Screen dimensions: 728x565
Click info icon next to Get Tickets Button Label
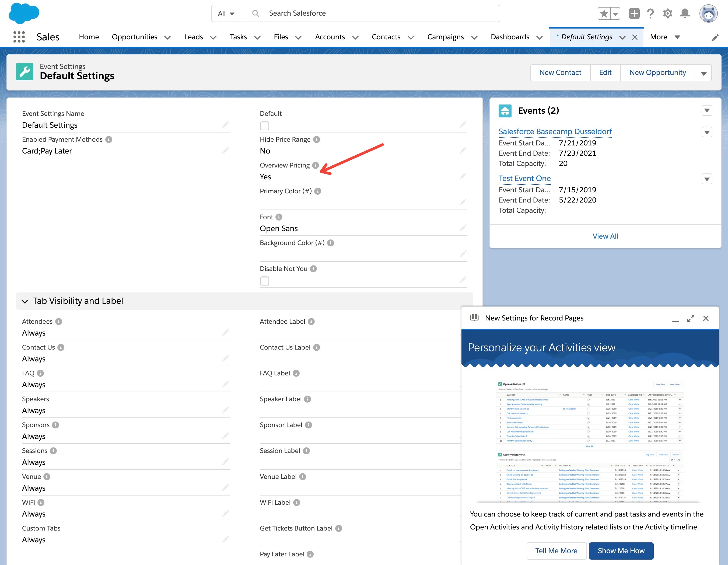point(339,528)
